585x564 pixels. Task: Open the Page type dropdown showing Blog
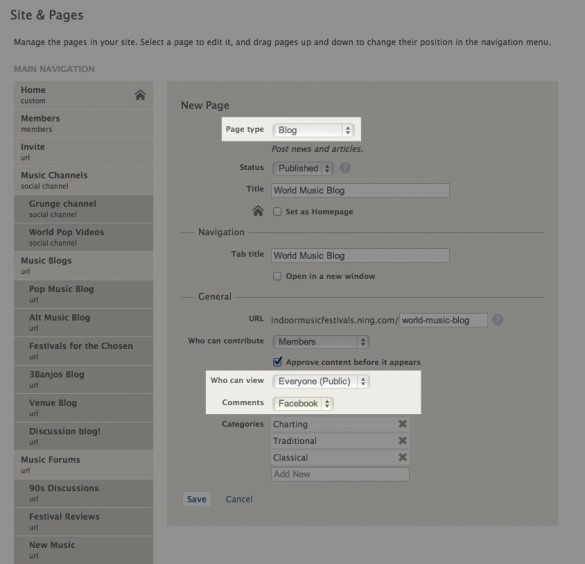click(313, 130)
